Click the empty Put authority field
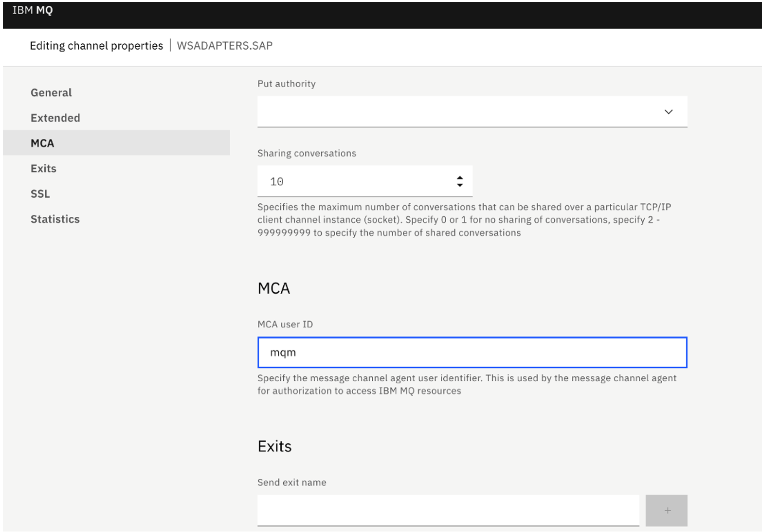The height and width of the screenshot is (532, 762). click(x=438, y=111)
